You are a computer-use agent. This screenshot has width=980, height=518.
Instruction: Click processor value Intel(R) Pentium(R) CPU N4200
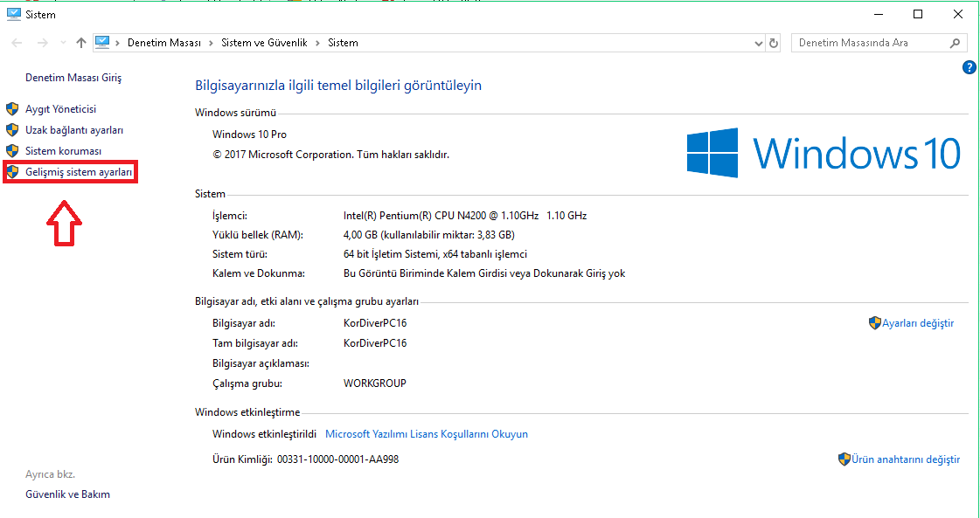coord(465,216)
